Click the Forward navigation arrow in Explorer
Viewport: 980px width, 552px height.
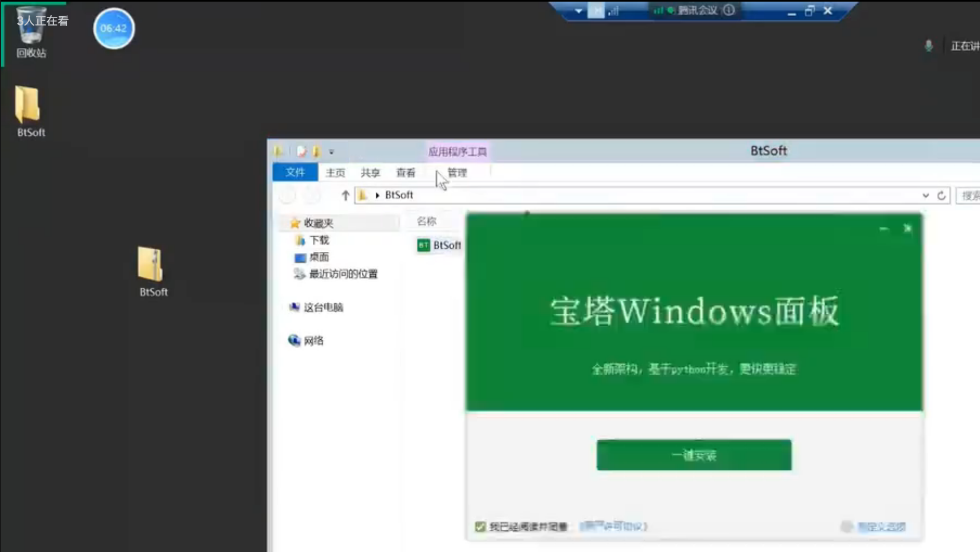(x=311, y=195)
